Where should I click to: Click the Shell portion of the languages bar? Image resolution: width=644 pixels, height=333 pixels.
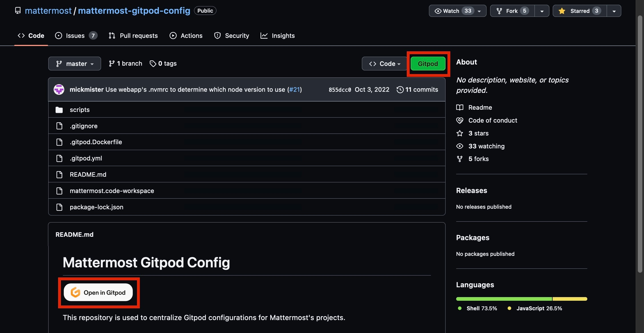tap(503, 299)
